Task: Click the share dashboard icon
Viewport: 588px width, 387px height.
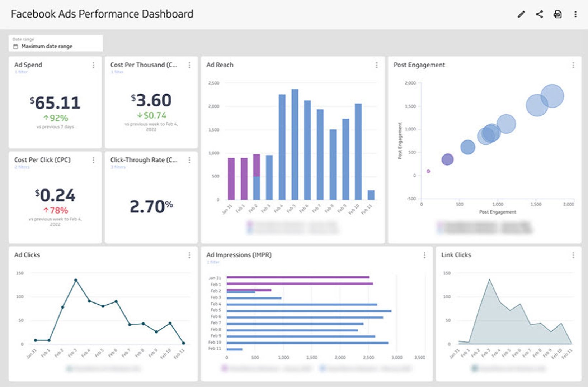Action: (539, 14)
